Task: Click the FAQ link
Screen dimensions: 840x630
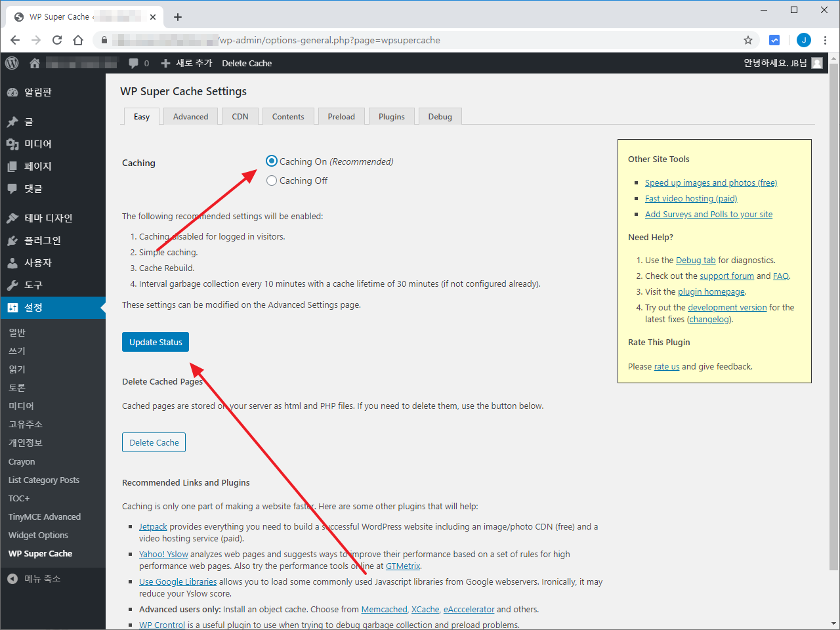Action: point(781,276)
